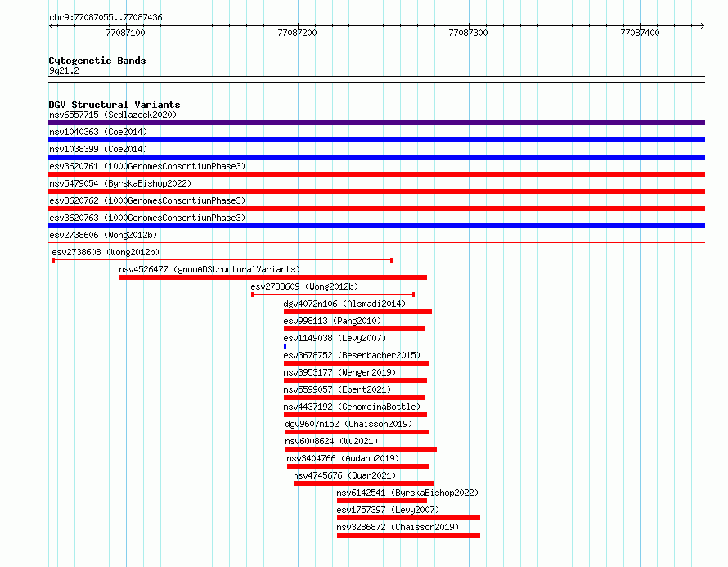
Task: Select the blue esv3620763 variant bar
Action: pyautogui.click(x=376, y=226)
